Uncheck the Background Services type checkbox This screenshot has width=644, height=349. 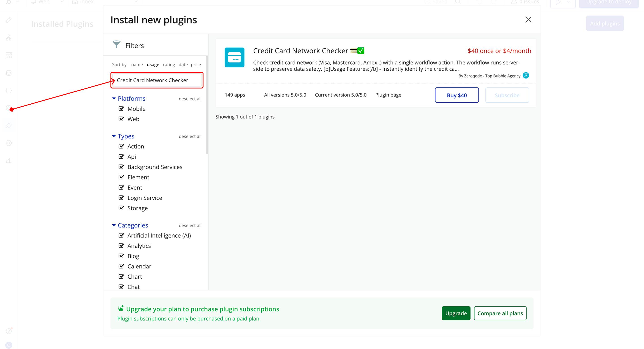[x=121, y=167]
